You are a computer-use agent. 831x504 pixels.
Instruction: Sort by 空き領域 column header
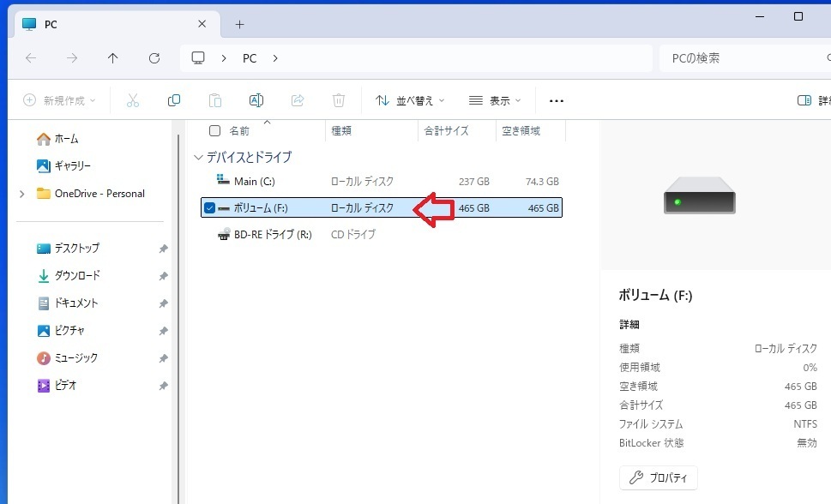(x=521, y=131)
